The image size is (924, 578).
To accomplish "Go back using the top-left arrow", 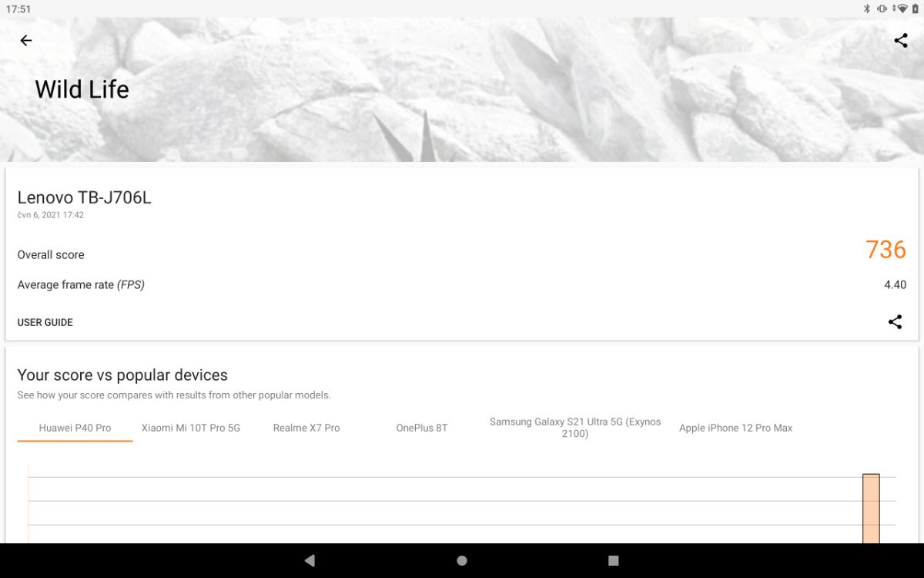I will coord(26,41).
